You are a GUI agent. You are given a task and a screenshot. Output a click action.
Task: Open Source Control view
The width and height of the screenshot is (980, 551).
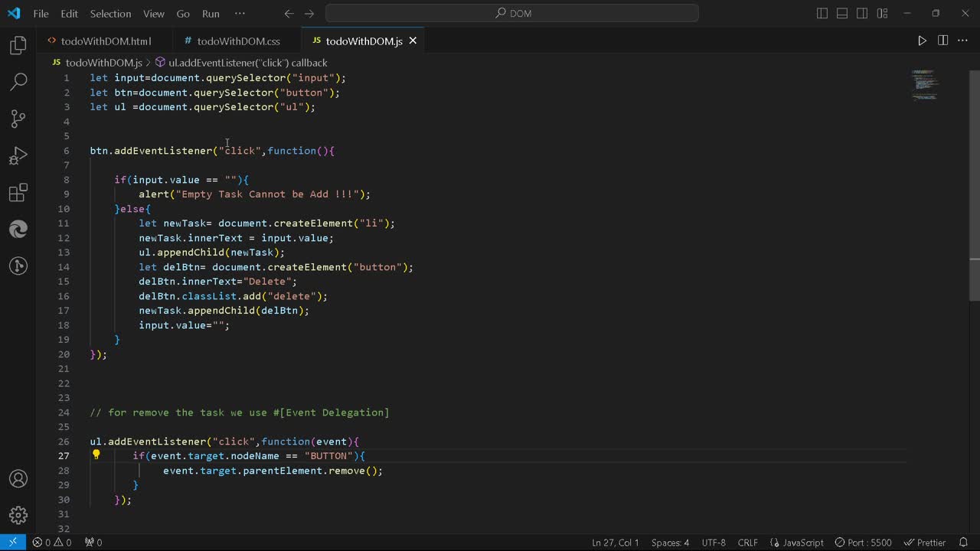tap(18, 119)
